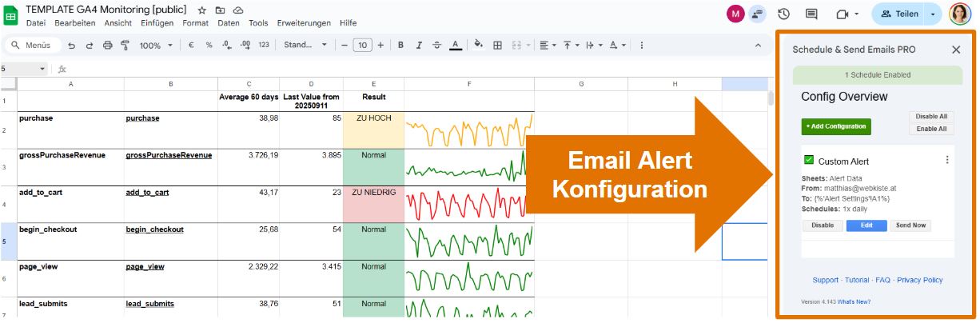980x323 pixels.
Task: Open the Daten menu
Action: pyautogui.click(x=229, y=23)
